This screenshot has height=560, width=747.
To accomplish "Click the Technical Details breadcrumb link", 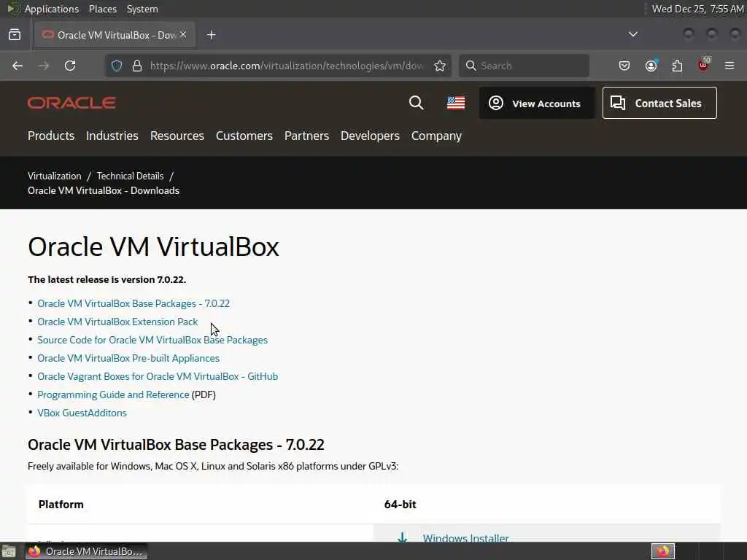I will [x=130, y=176].
